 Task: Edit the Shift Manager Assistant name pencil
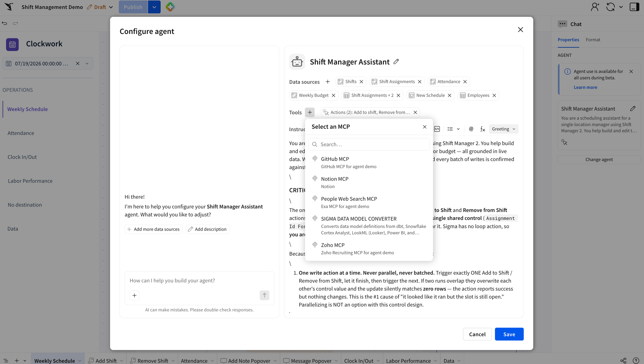click(x=396, y=62)
